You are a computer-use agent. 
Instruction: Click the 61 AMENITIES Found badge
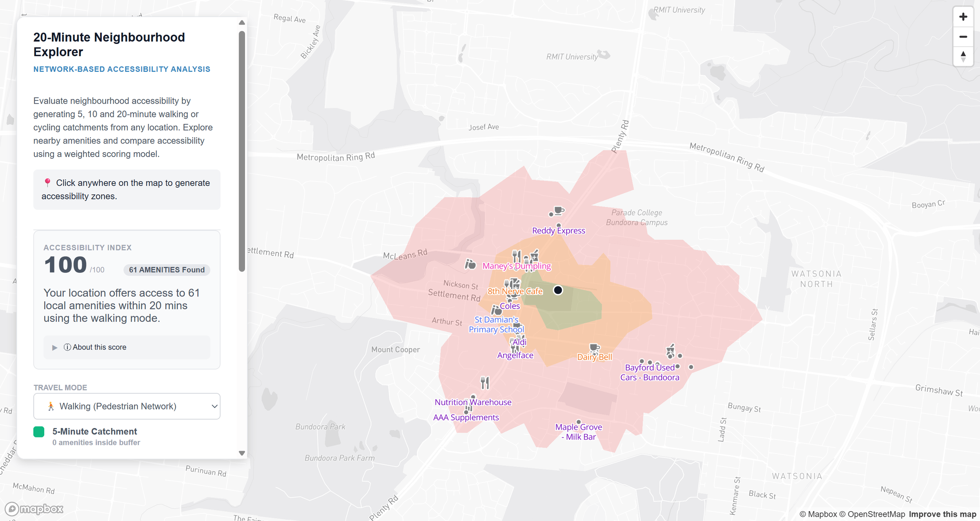click(167, 270)
